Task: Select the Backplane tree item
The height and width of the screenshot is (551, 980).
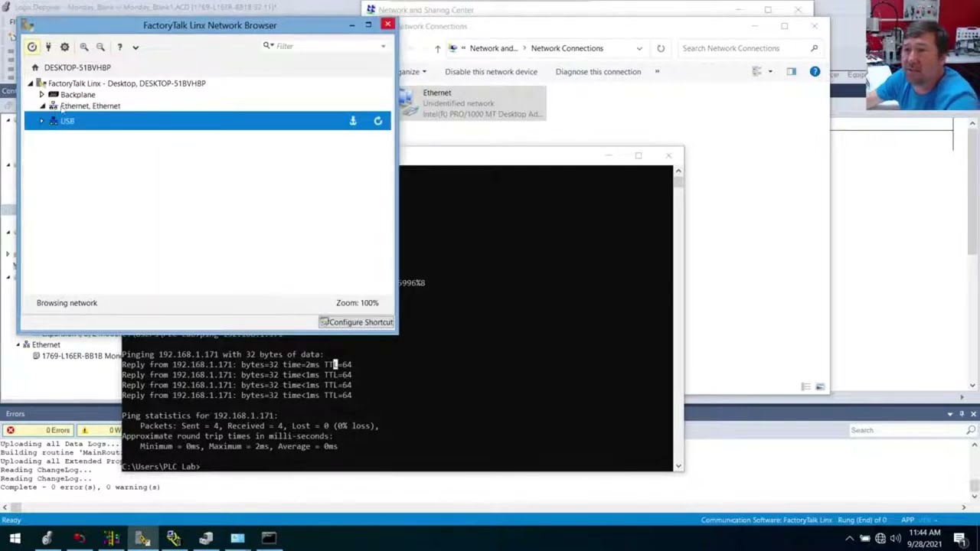Action: pyautogui.click(x=77, y=95)
